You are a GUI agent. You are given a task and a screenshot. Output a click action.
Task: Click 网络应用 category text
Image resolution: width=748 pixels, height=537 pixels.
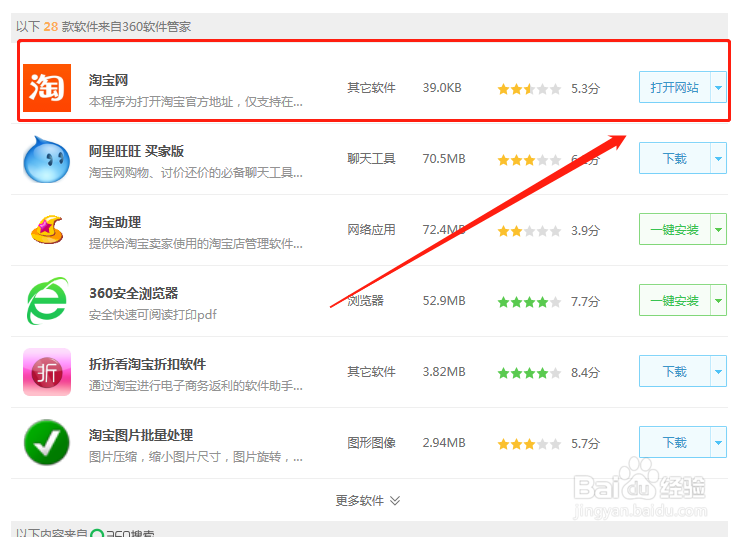point(372,229)
